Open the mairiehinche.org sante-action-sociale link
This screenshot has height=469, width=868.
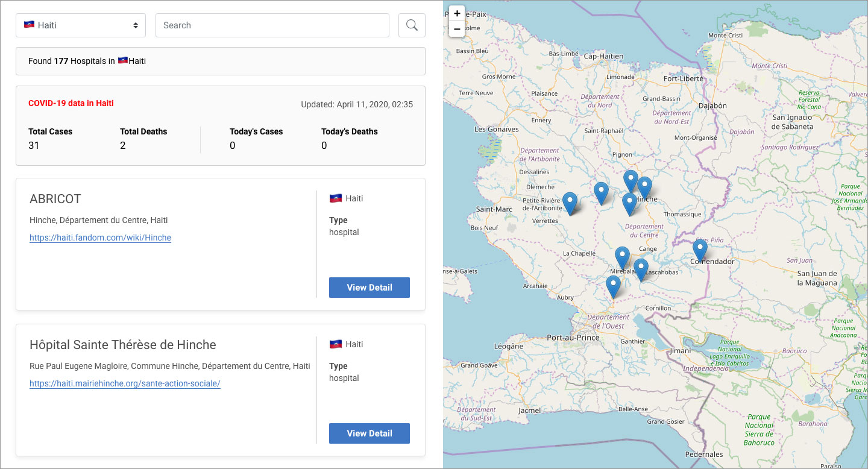pyautogui.click(x=125, y=383)
